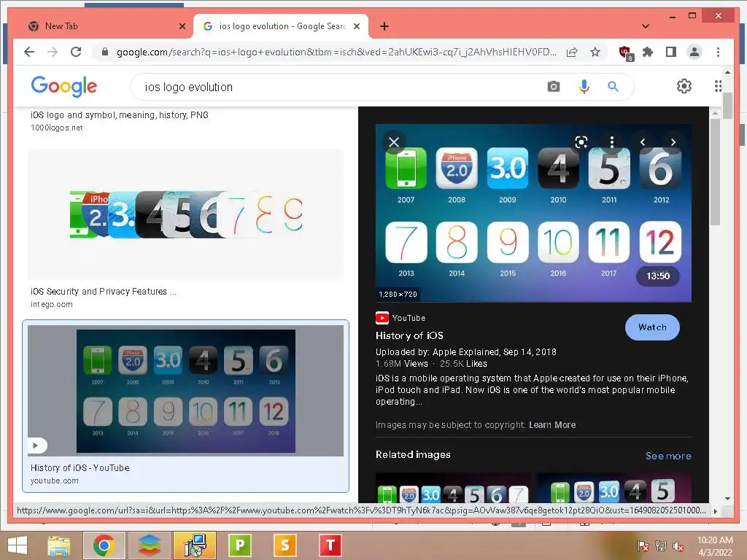The width and height of the screenshot is (747, 560).
Task: Toggle the browser side panel icon
Action: (671, 52)
